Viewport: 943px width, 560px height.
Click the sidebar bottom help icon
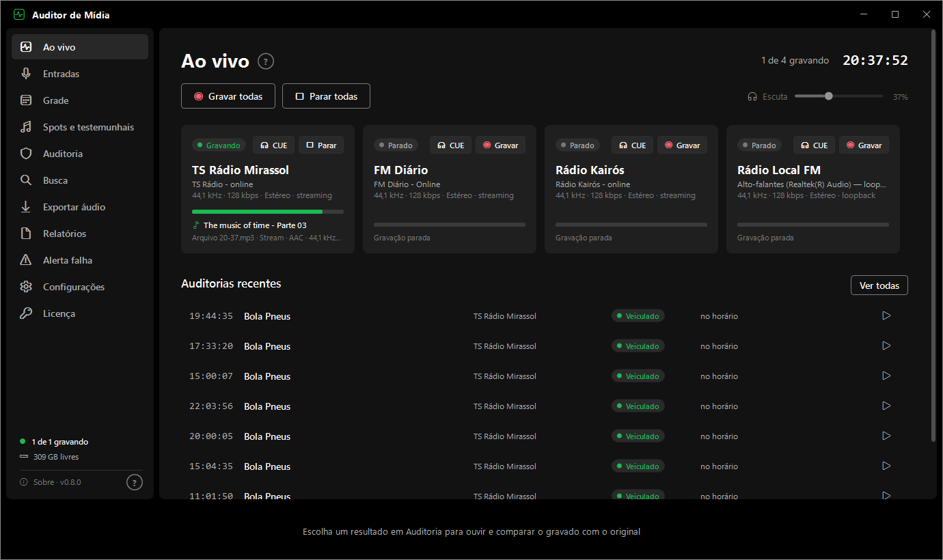[x=135, y=482]
